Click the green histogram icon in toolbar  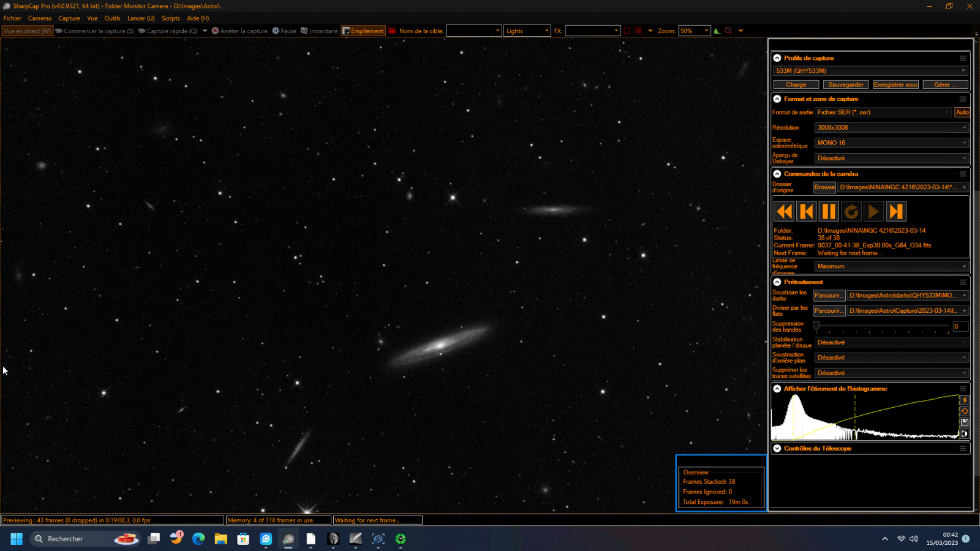717,31
